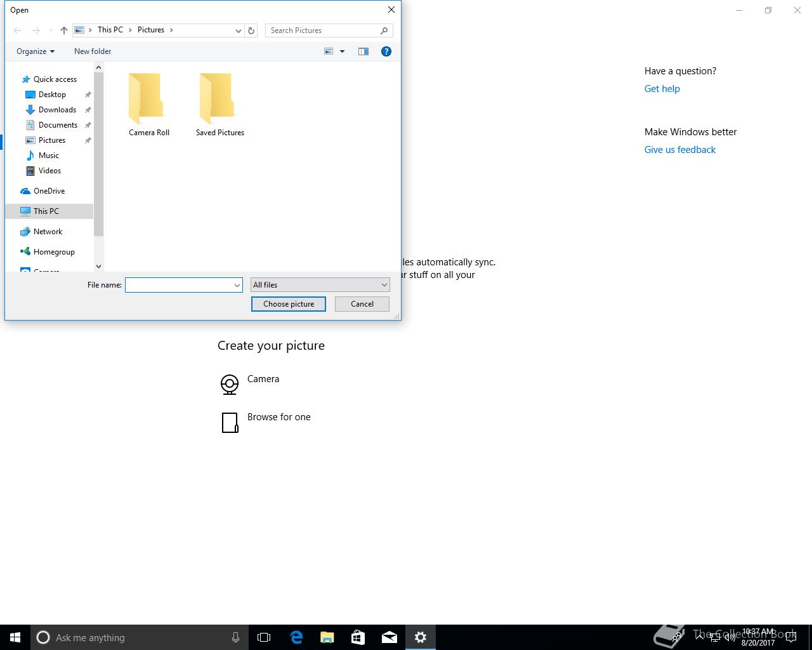812x650 pixels.
Task: Click the Forward navigation arrow
Action: pos(36,30)
